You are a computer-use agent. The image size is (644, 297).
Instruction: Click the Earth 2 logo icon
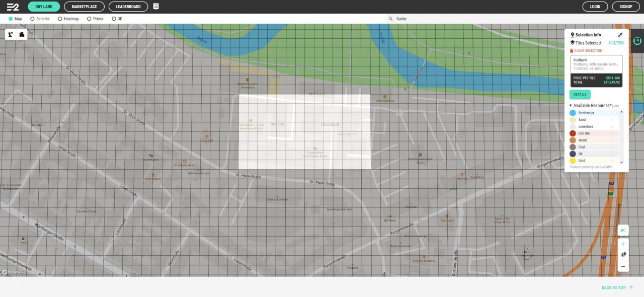tap(13, 7)
